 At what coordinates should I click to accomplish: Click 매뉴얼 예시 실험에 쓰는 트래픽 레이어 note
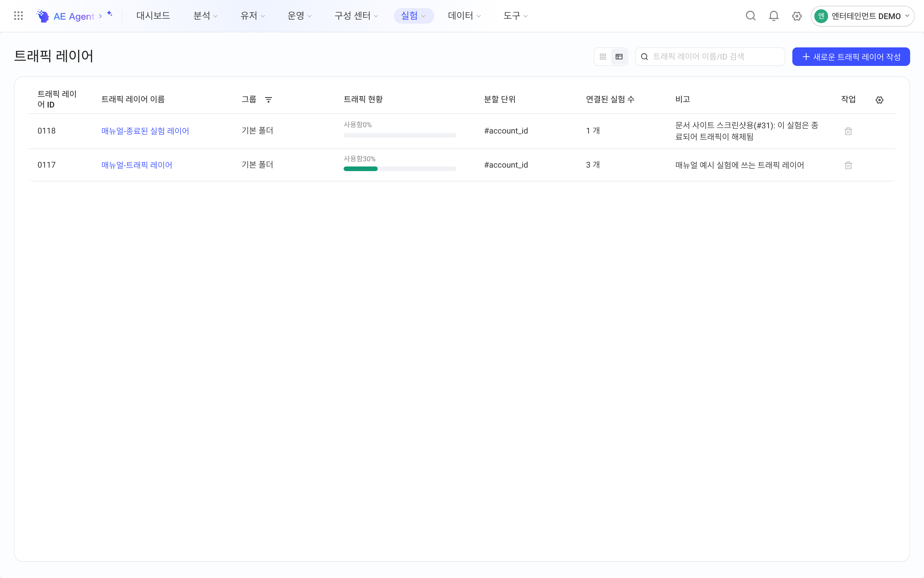739,165
